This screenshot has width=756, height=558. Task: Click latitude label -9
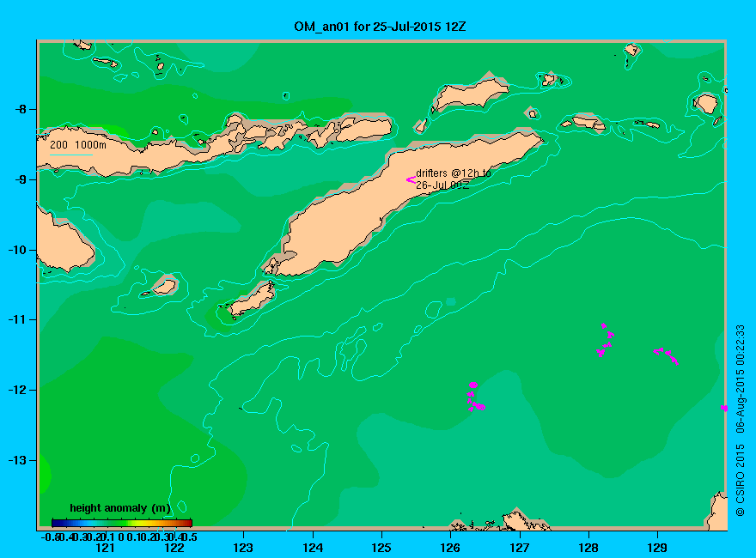pyautogui.click(x=21, y=179)
